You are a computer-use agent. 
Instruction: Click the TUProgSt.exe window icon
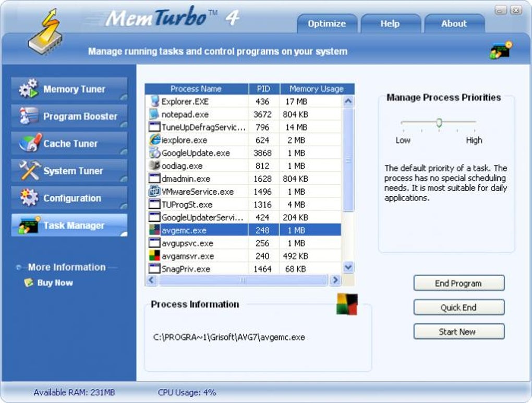pos(154,205)
